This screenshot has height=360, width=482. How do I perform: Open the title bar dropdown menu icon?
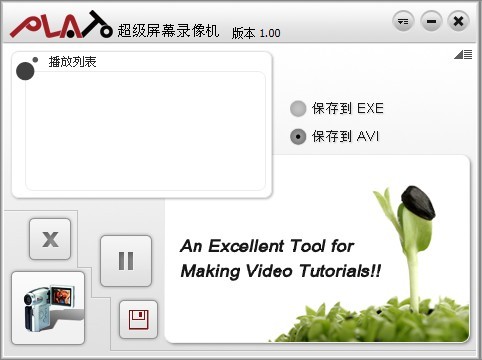(403, 22)
